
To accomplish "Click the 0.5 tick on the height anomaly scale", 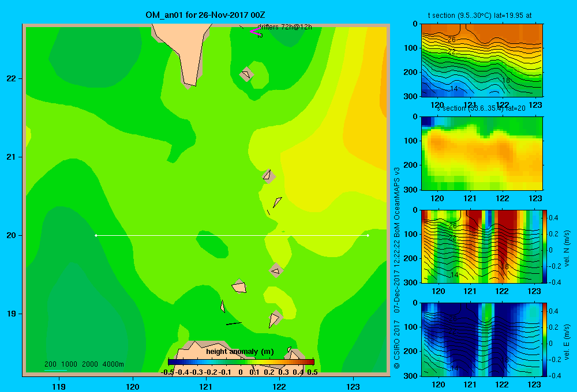I will (312, 372).
